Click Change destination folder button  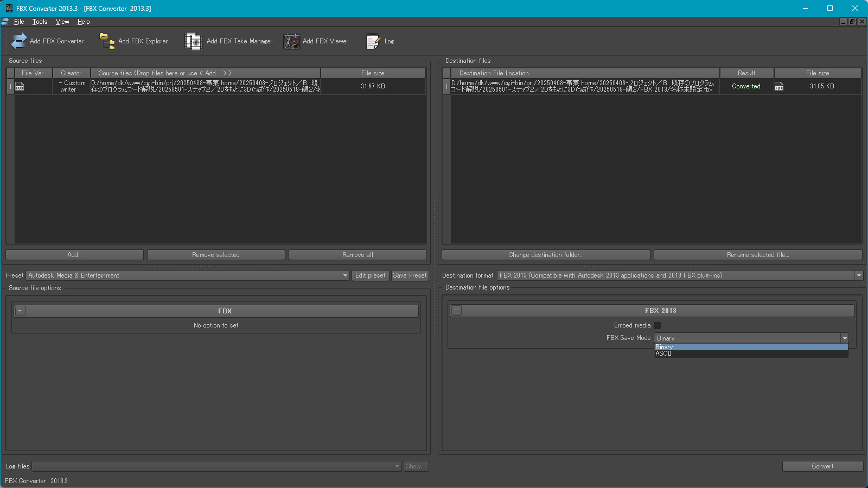click(546, 255)
